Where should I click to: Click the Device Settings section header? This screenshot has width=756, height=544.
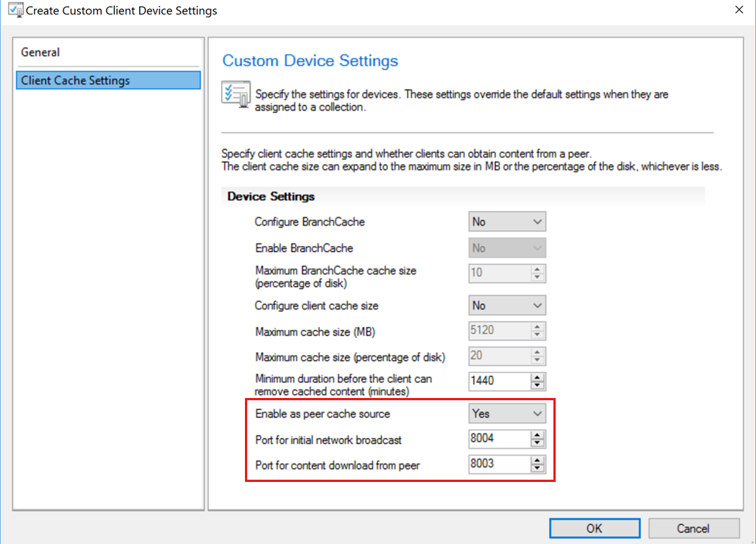pyautogui.click(x=271, y=197)
